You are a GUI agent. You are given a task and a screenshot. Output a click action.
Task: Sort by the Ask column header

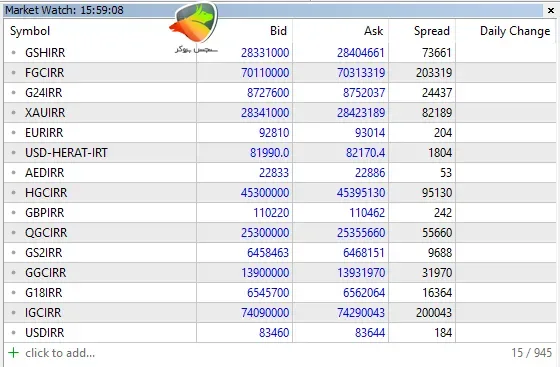tap(374, 31)
